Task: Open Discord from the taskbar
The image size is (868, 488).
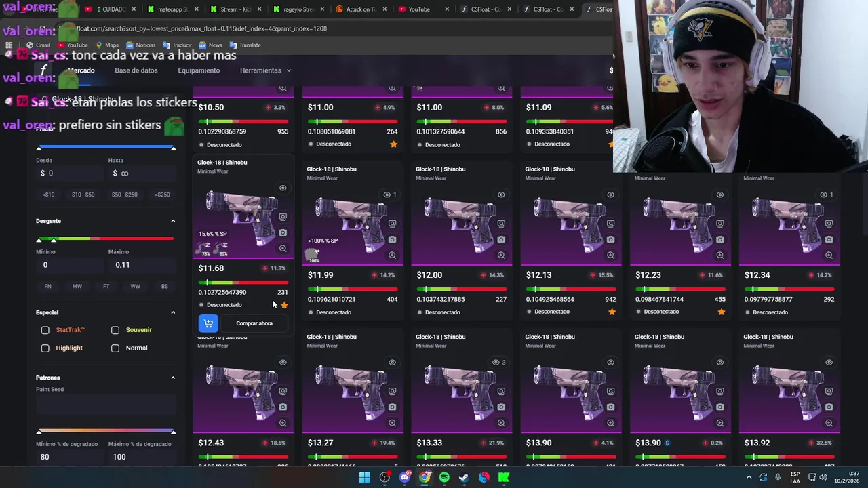Action: [405, 477]
